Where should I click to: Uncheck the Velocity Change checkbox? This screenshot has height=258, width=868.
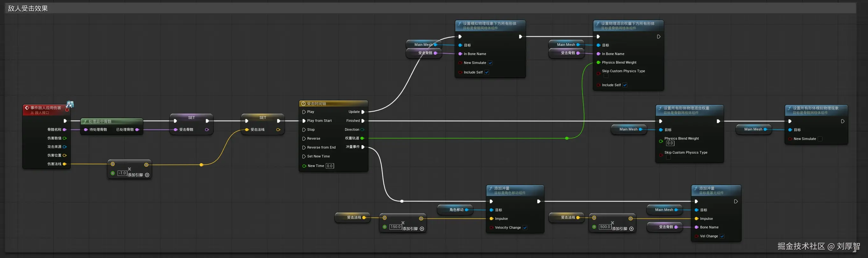point(525,228)
